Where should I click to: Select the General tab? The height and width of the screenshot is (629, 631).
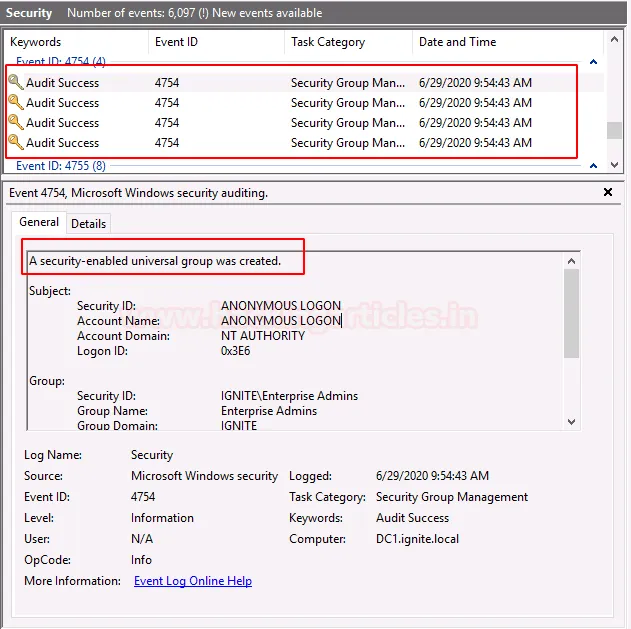click(39, 223)
